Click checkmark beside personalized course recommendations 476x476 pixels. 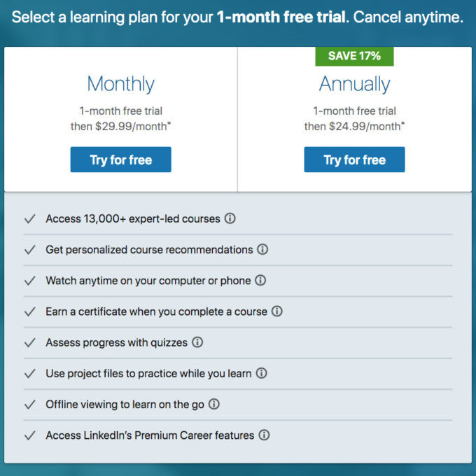point(29,250)
